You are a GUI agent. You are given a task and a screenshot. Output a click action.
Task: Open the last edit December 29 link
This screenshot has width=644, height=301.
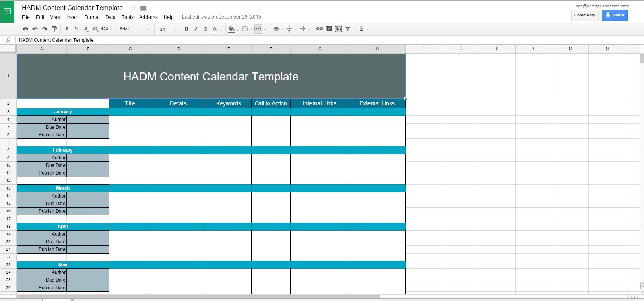221,17
